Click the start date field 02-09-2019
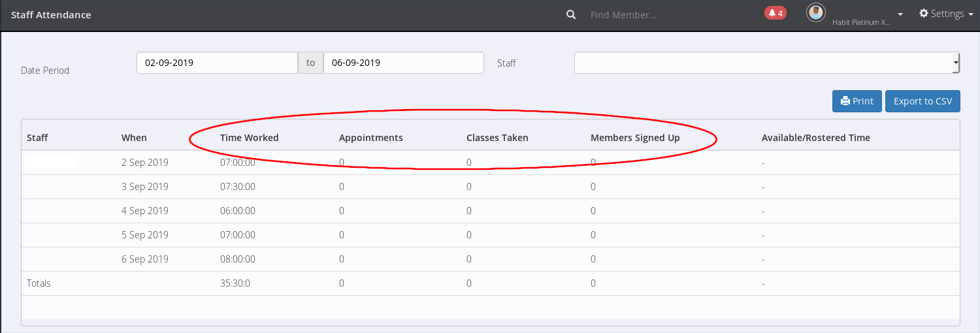 coord(217,63)
